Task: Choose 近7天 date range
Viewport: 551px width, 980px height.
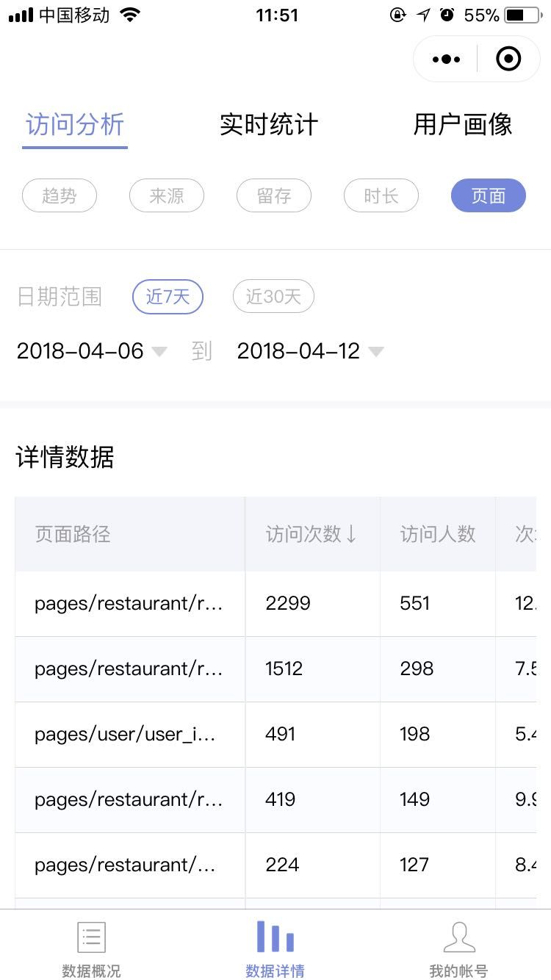Action: 168,297
